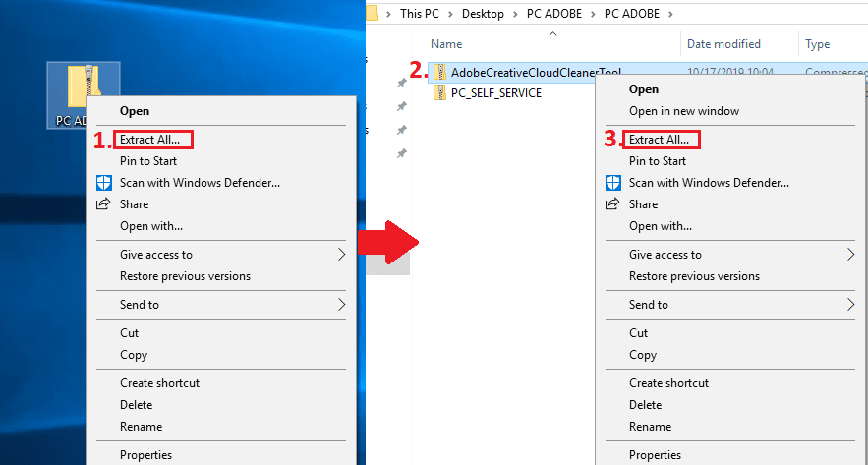
Task: Sort by the Date modified column header
Action: tap(723, 44)
